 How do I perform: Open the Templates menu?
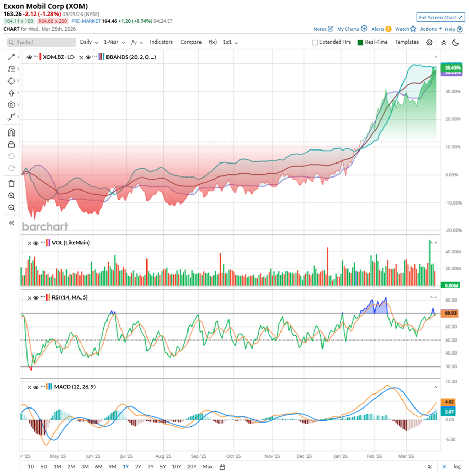click(x=407, y=42)
